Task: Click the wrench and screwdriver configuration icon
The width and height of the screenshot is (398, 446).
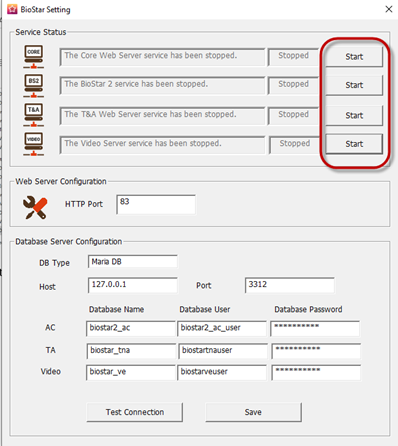Action: [x=35, y=207]
